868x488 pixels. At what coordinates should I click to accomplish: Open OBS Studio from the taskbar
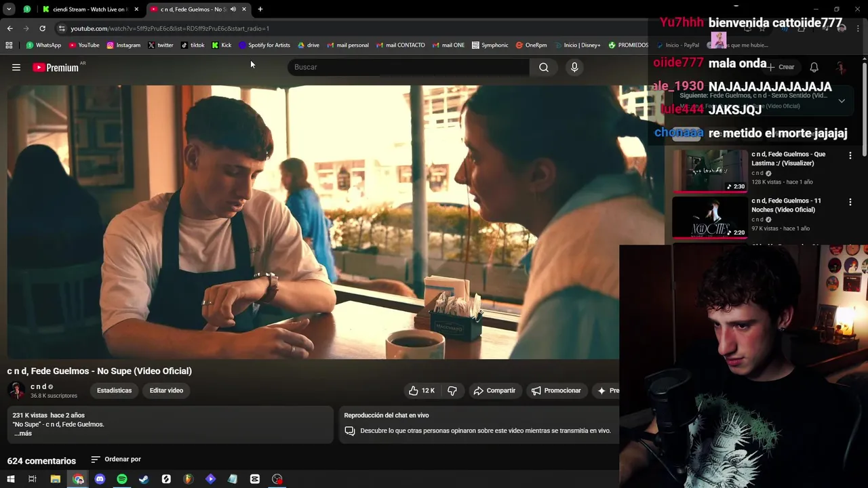point(277,479)
